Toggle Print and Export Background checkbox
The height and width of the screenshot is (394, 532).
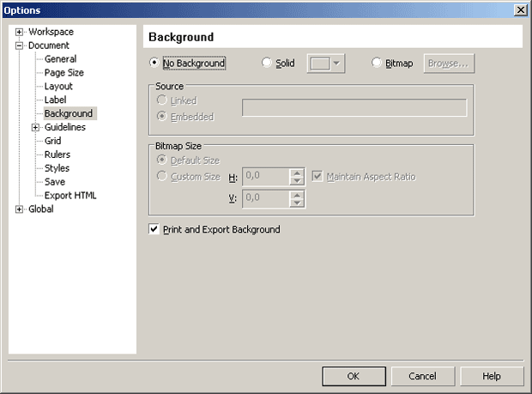[154, 229]
